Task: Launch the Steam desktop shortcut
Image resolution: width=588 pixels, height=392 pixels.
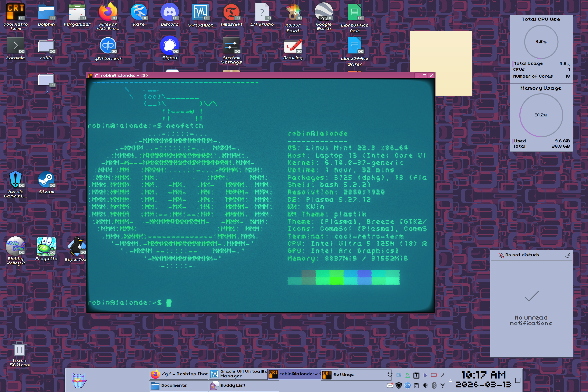Action: (x=46, y=179)
